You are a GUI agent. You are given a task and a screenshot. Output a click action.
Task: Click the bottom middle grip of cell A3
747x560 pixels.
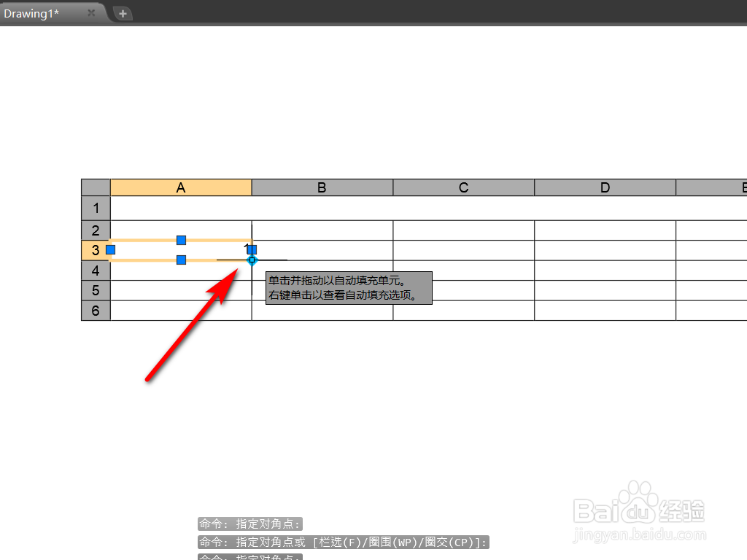(x=181, y=260)
